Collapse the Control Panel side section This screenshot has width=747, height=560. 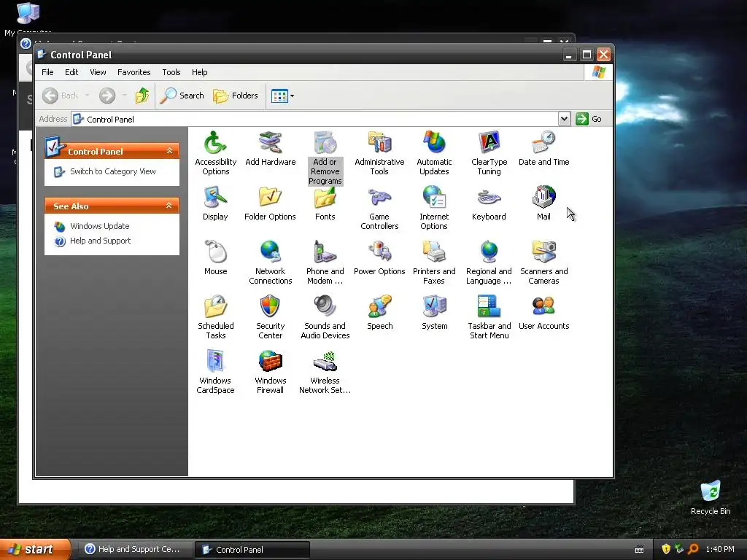pos(169,151)
